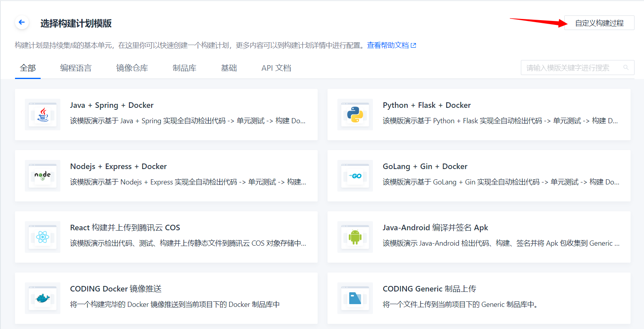This screenshot has height=329, width=644.
Task: Click the blue Generic file icon
Action: 355,298
